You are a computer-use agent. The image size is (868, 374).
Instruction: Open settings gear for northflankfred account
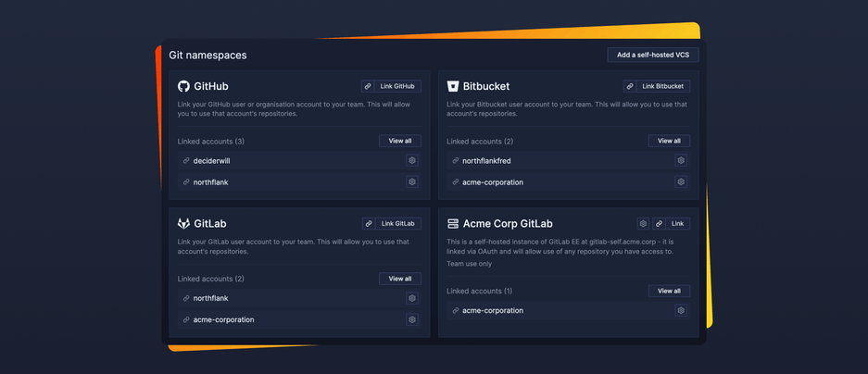pyautogui.click(x=681, y=160)
